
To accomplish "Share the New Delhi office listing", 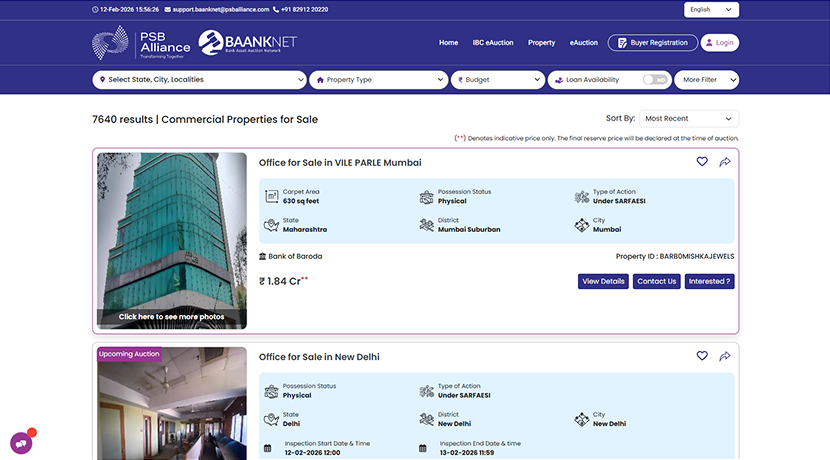I will 725,356.
